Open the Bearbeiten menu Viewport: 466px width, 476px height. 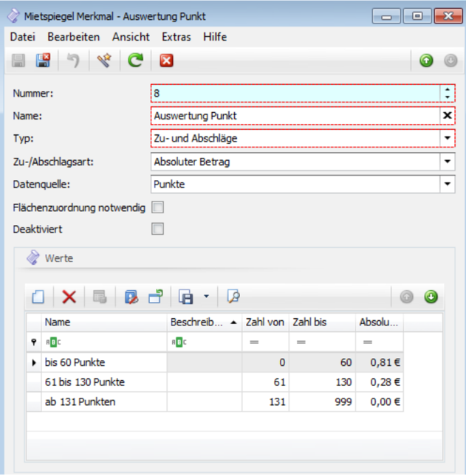click(x=74, y=37)
